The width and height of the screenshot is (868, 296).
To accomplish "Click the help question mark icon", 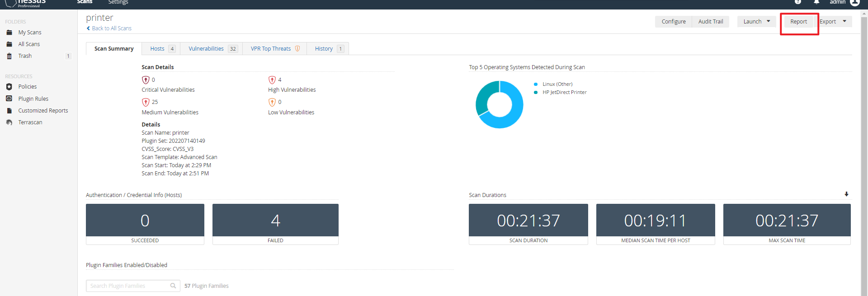I will click(798, 2).
